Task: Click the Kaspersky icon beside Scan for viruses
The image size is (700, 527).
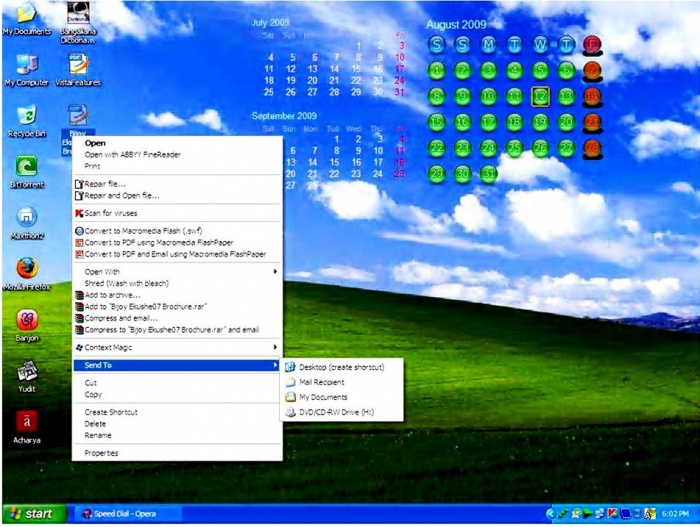Action: click(79, 213)
